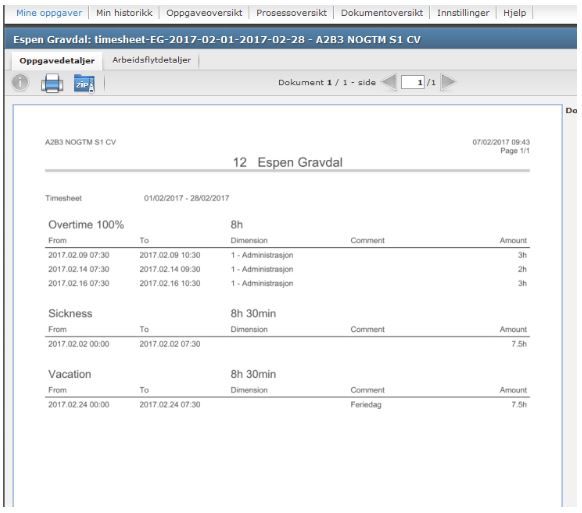
Task: Click Sickness To value 2017.02.02 07:30
Action: (170, 344)
